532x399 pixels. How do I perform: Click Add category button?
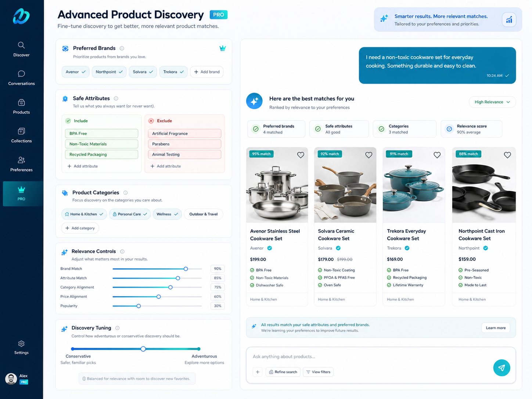[x=80, y=228]
